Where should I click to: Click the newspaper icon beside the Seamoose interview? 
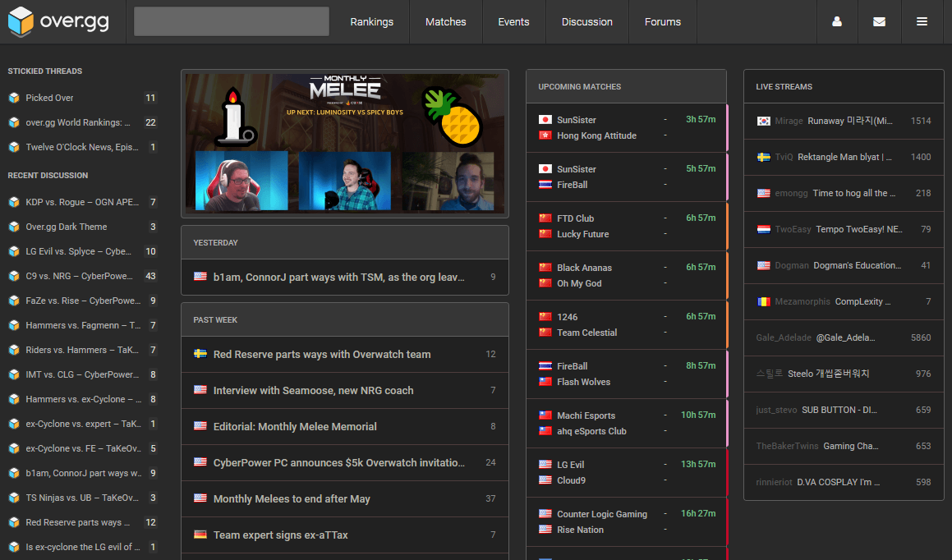click(200, 390)
